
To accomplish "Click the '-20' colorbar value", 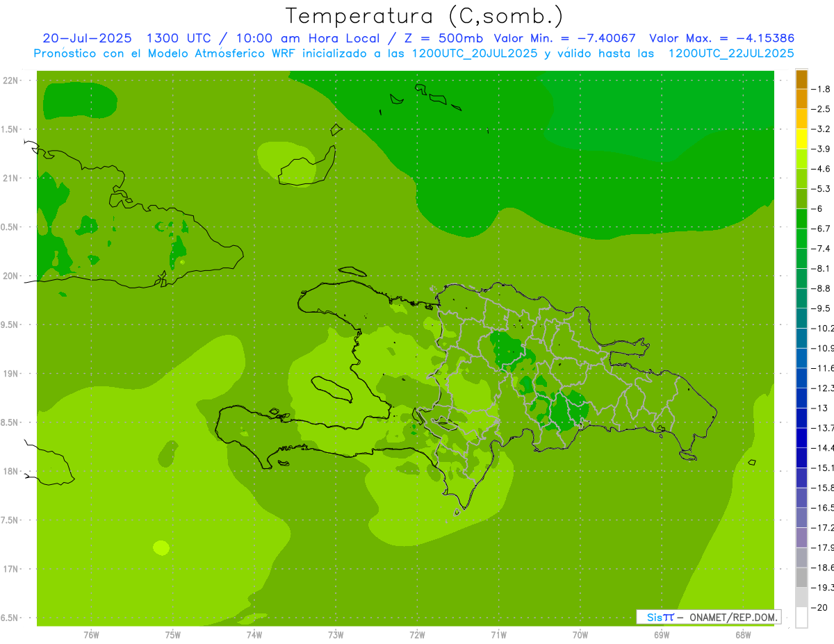I will tap(819, 607).
